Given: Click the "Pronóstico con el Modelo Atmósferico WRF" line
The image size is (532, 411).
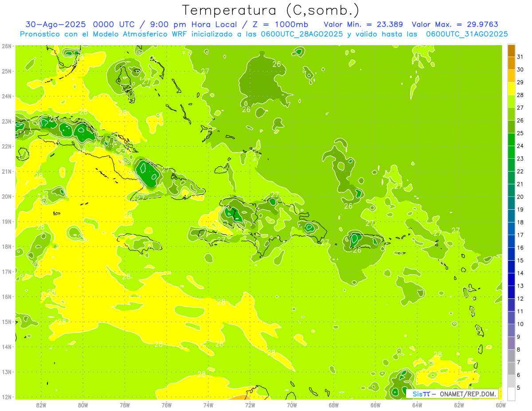Looking at the screenshot, I should click(x=104, y=34).
